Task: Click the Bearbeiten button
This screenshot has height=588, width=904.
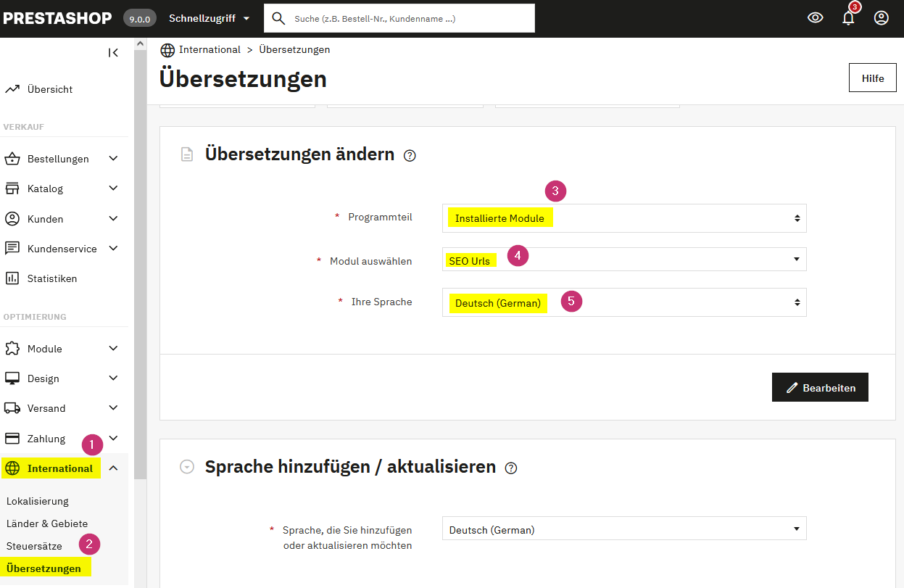Action: click(820, 387)
